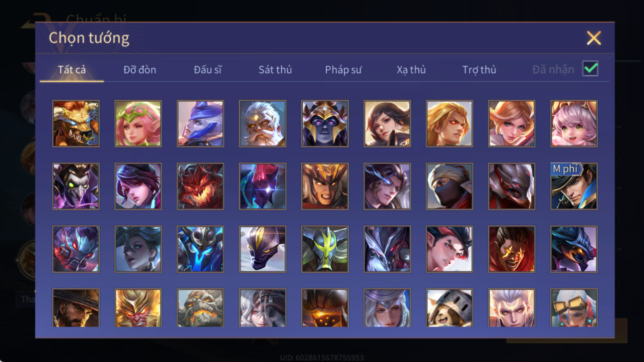Pick the pink curly-haired girl hero

tap(574, 124)
